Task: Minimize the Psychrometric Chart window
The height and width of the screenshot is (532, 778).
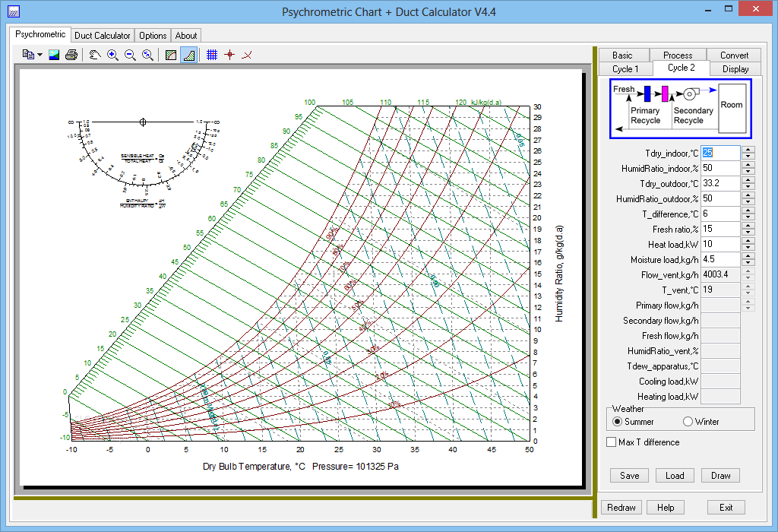Action: pos(707,9)
